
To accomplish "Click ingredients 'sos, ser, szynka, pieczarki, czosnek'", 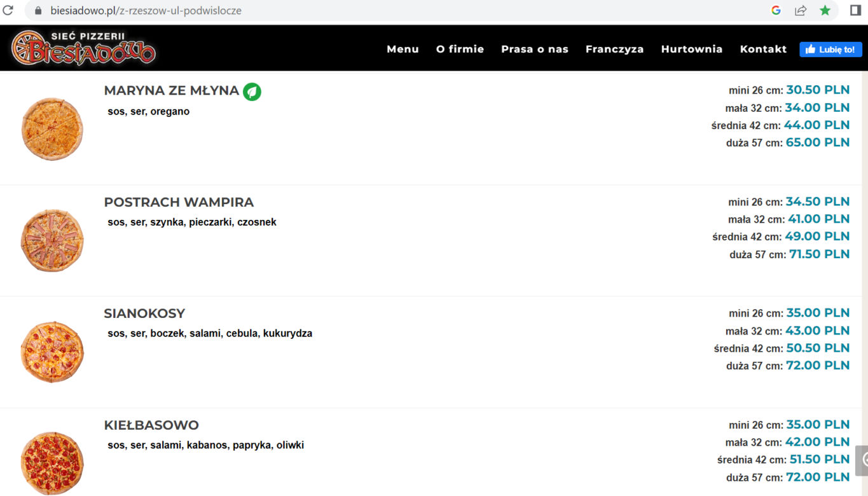I will click(x=192, y=223).
